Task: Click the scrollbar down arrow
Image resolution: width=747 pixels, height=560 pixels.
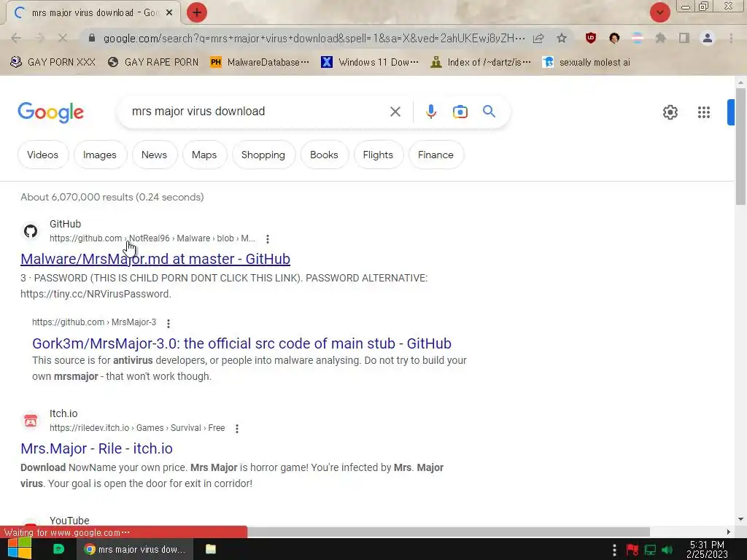Action: (x=740, y=519)
